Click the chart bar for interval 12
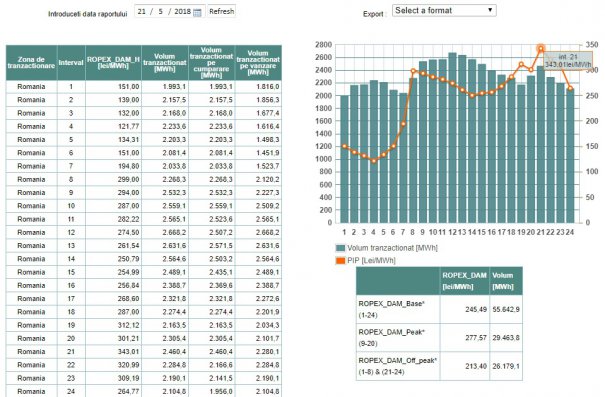 coord(452,138)
